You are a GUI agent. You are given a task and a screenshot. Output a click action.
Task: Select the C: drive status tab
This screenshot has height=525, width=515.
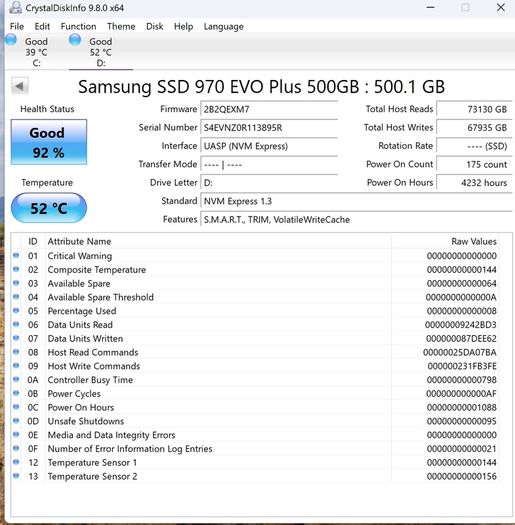[36, 52]
